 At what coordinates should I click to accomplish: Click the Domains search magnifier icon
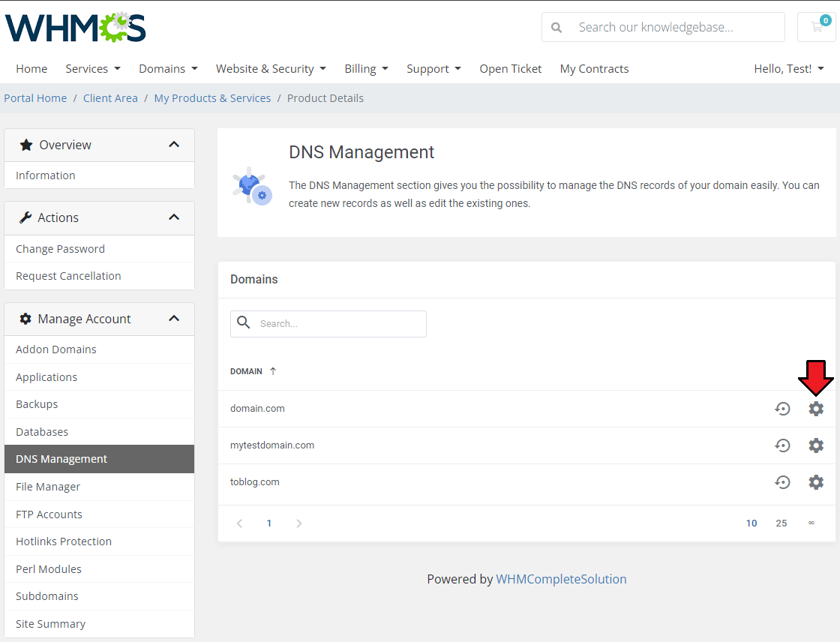[243, 322]
